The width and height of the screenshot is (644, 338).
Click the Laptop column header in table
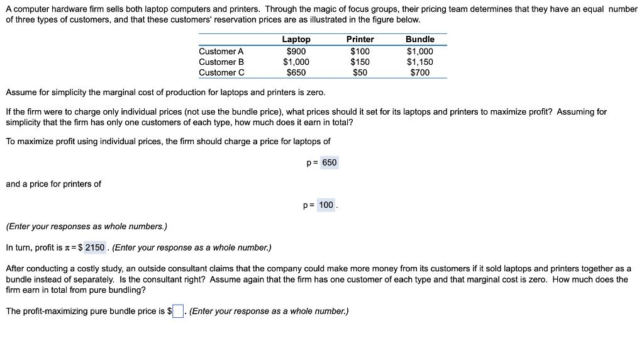(296, 39)
